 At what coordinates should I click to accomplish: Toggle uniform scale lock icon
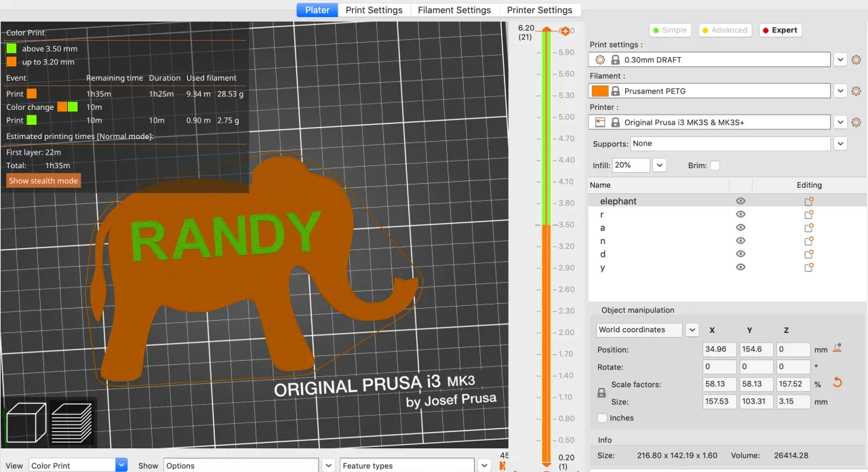(x=601, y=393)
